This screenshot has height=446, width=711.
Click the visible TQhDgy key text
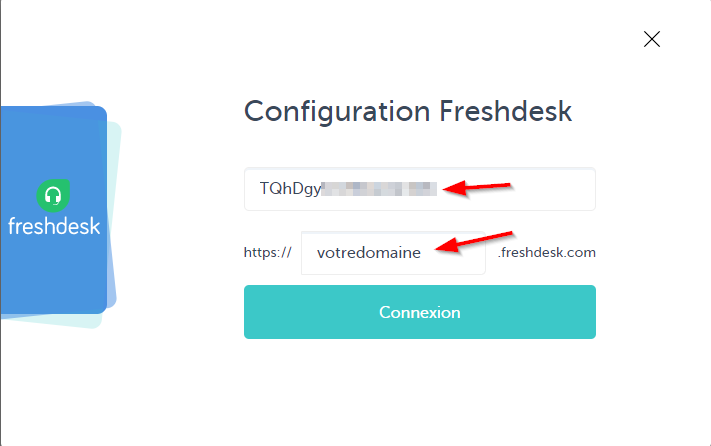tap(290, 189)
